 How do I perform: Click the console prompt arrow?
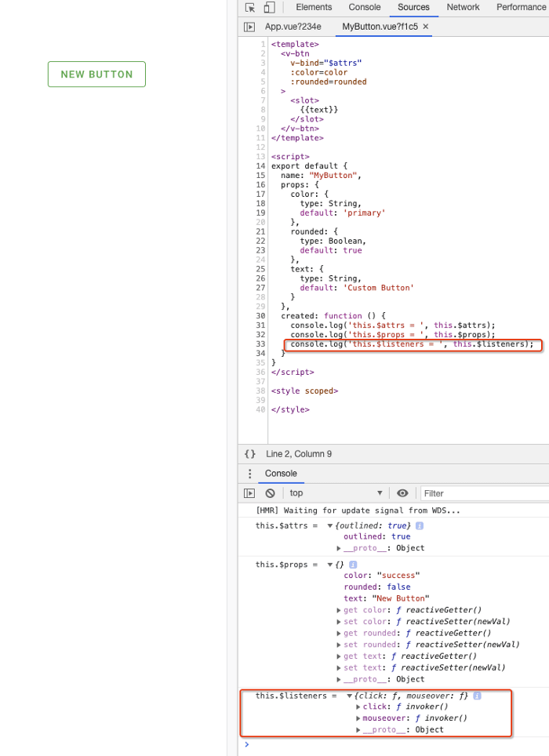coord(247,744)
